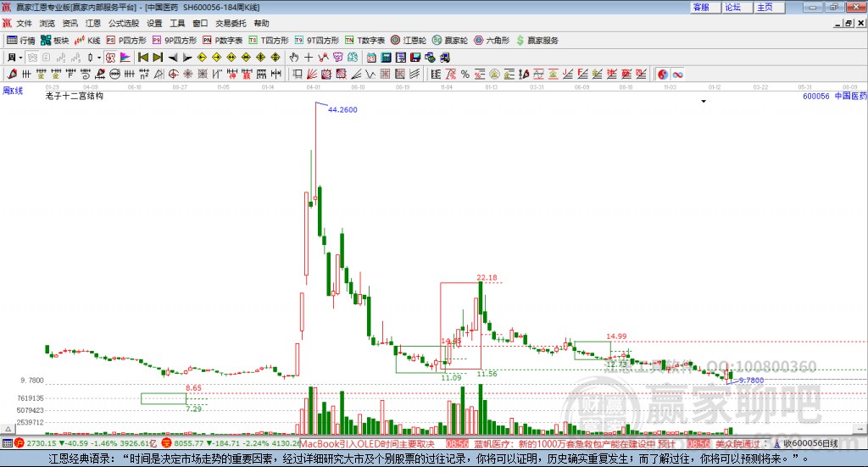Click the MacBook OLED news ticker headline
Image resolution: width=868 pixels, height=467 pixels.
(x=368, y=444)
